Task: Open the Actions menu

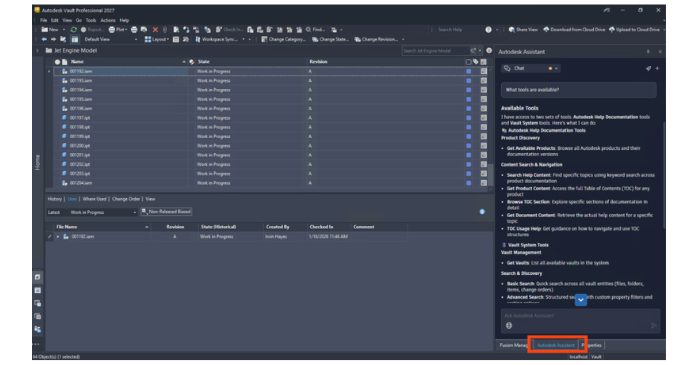Action: pos(108,20)
